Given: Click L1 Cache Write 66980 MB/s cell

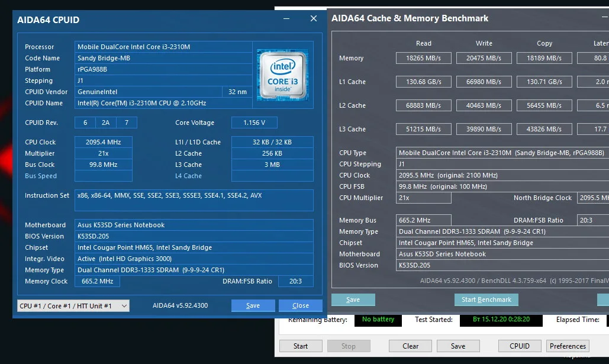Looking at the screenshot, I should [484, 82].
